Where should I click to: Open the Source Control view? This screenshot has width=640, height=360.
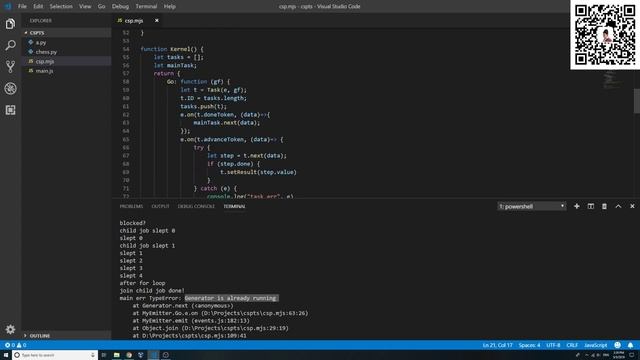tap(10, 67)
